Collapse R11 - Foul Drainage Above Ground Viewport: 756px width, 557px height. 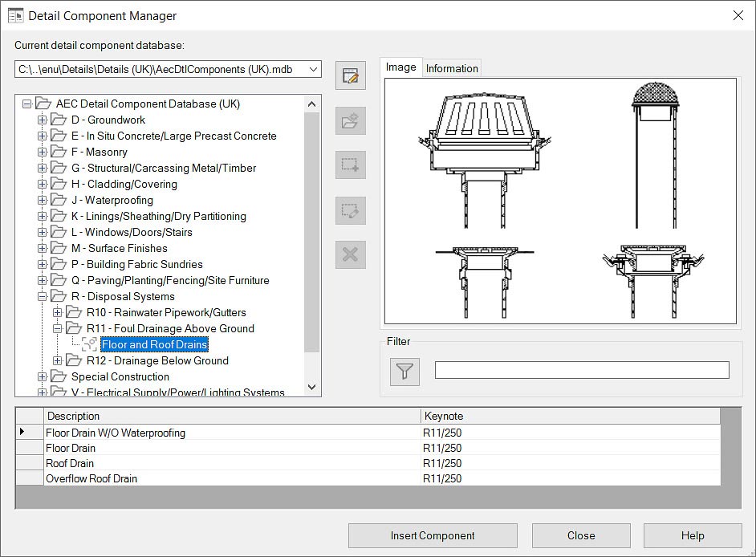click(x=58, y=328)
